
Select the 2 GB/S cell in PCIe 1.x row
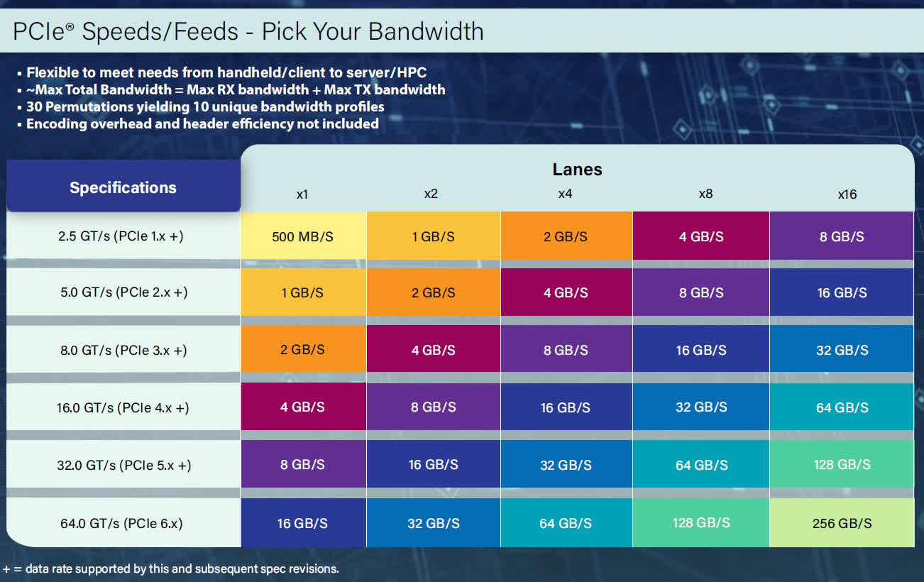tap(566, 236)
